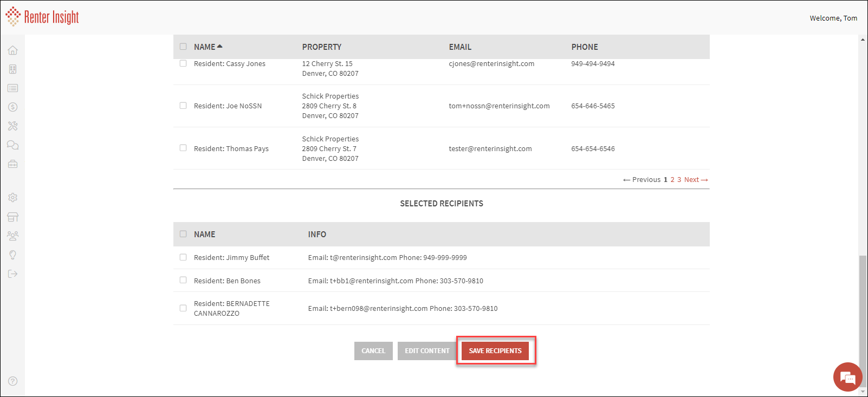This screenshot has width=868, height=397.
Task: Click the Edit Content button
Action: pyautogui.click(x=427, y=351)
